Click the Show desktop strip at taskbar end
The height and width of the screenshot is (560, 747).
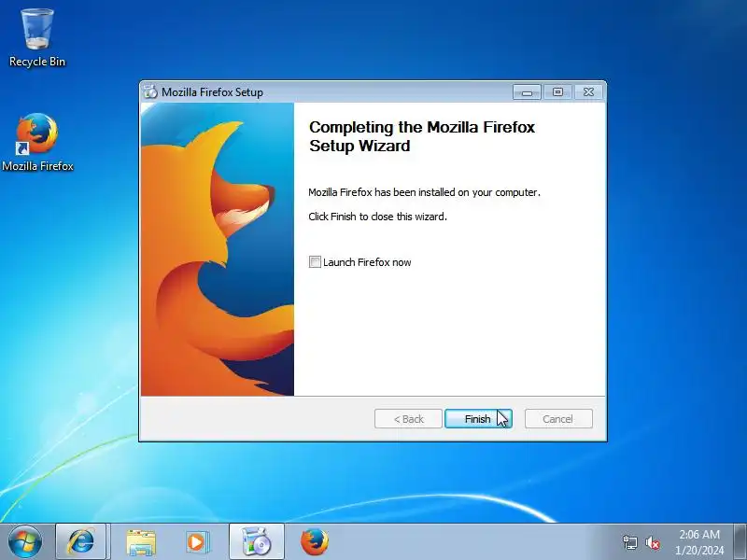click(740, 542)
